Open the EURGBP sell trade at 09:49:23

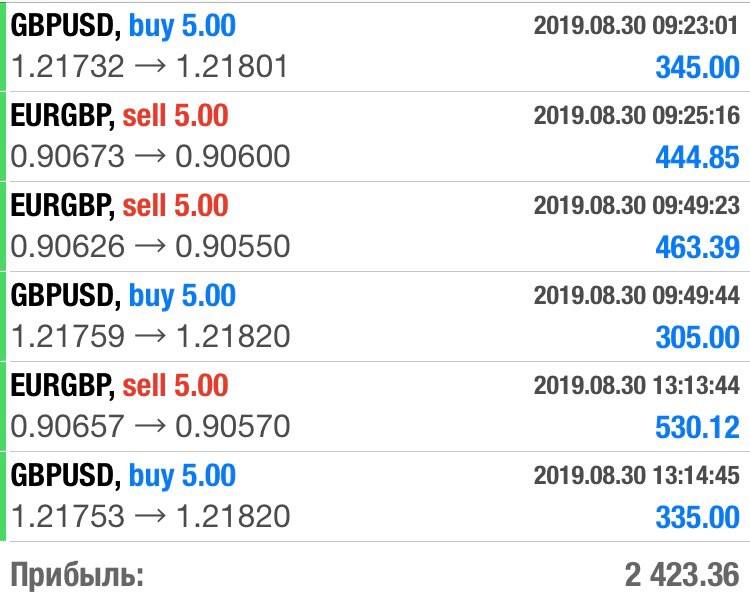click(375, 226)
